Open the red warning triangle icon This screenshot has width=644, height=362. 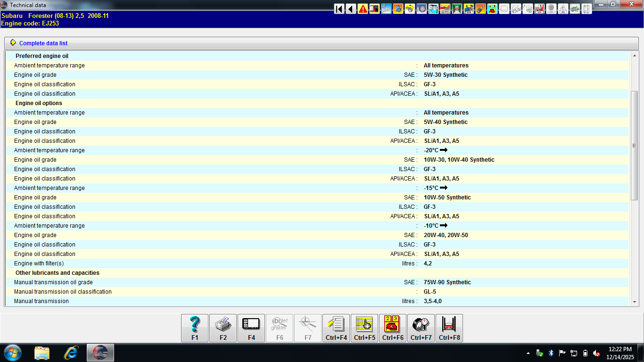pos(363,8)
